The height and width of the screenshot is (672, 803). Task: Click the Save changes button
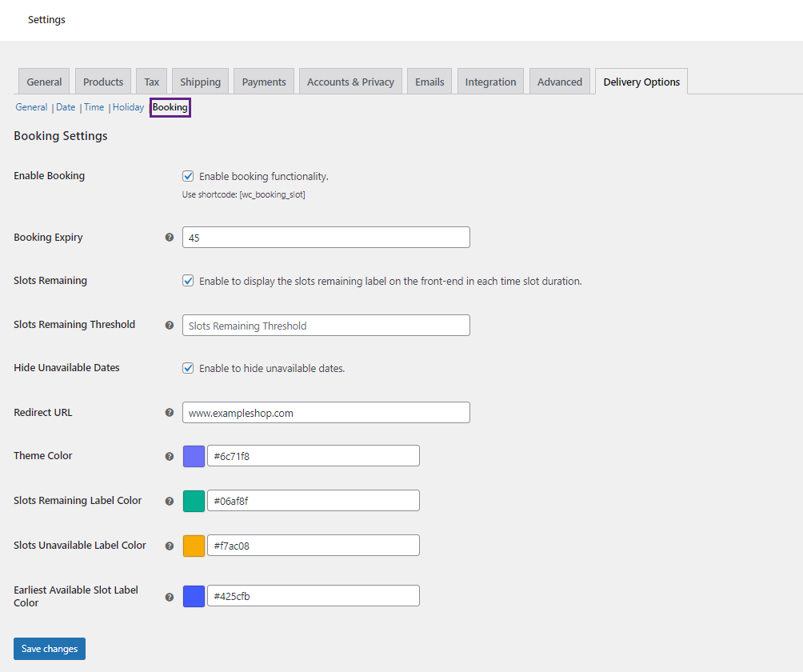click(x=50, y=649)
